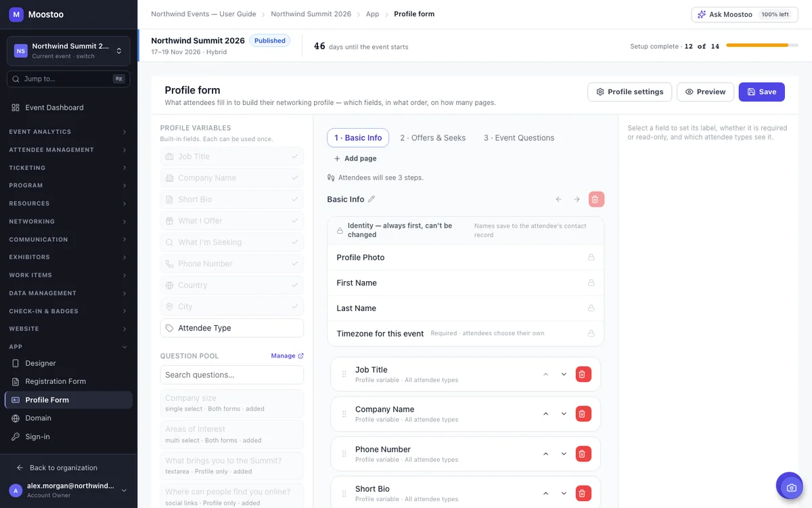
Task: Delete the Job Title field
Action: pyautogui.click(x=583, y=375)
